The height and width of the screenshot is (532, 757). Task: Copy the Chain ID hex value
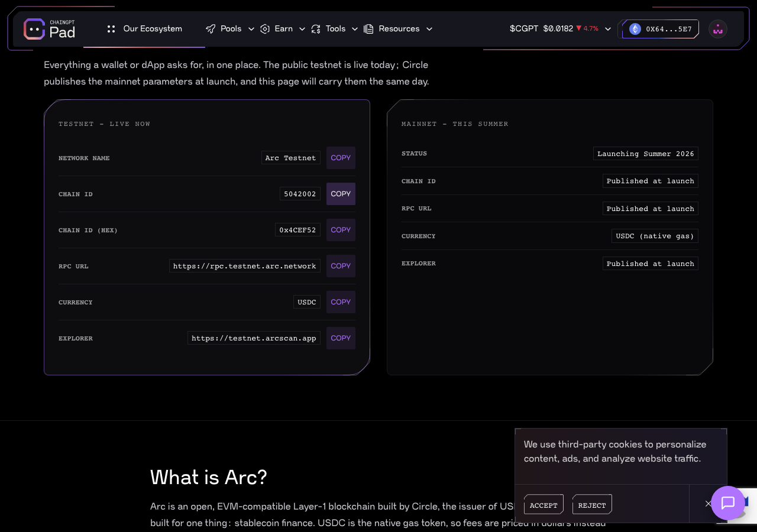[341, 230]
